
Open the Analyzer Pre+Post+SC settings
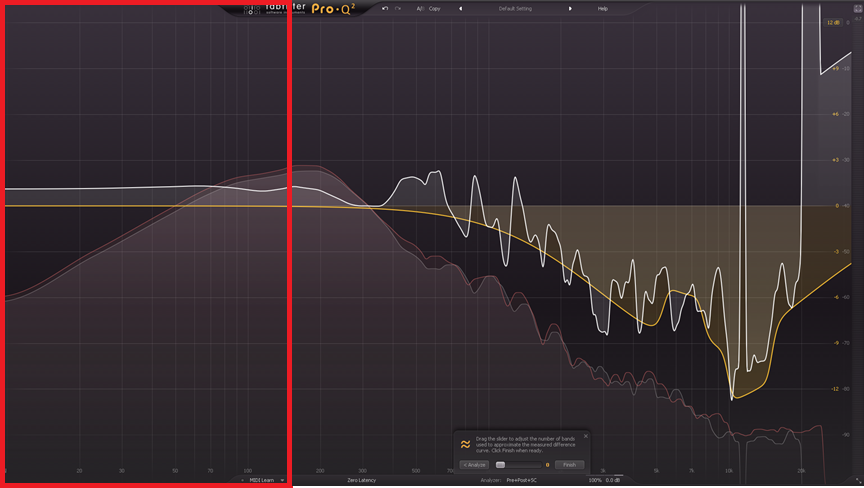(x=521, y=480)
